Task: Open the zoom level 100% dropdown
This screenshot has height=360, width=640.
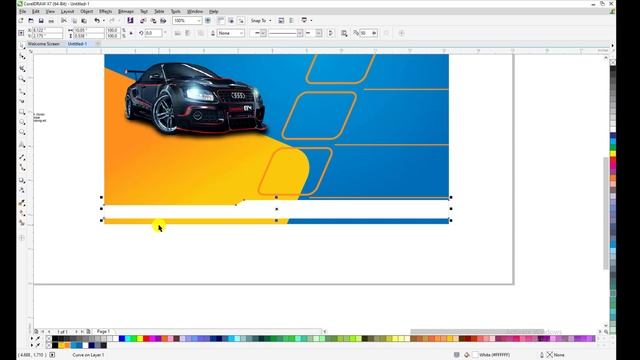Action: (x=199, y=20)
